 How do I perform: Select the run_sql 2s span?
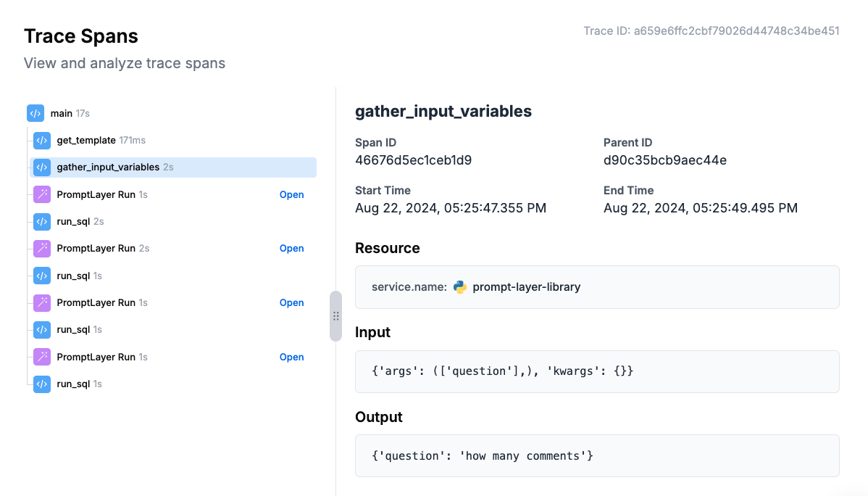coord(173,222)
